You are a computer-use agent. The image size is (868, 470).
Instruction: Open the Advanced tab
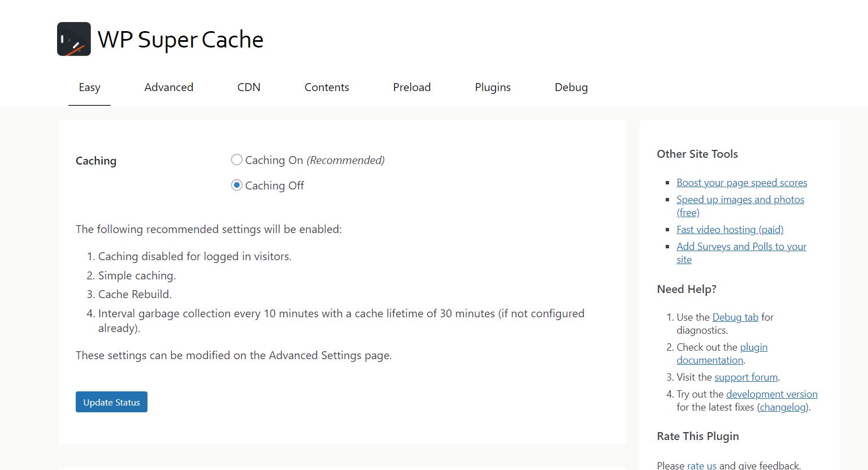tap(168, 87)
